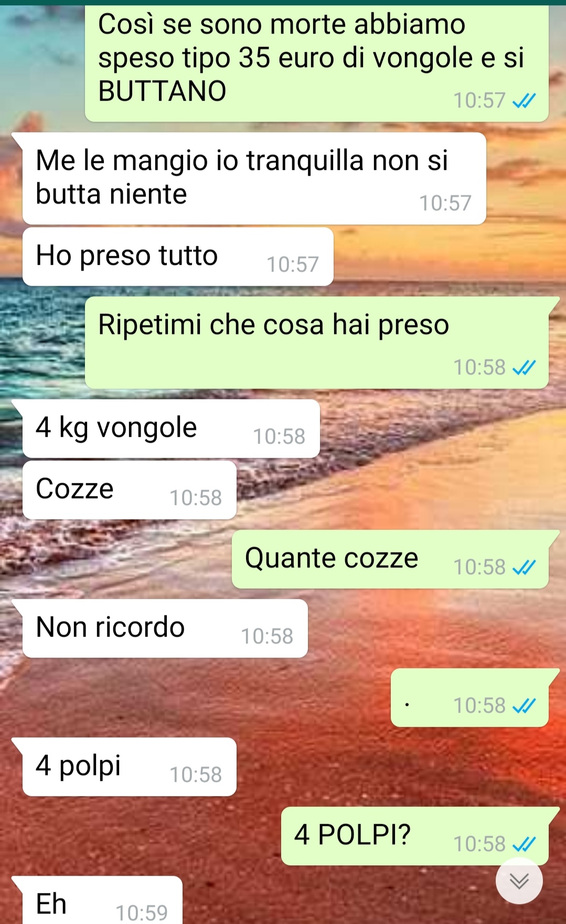Select the 'Ho preso tutto' message bubble
Viewport: 566px width, 924px height.
tap(178, 257)
